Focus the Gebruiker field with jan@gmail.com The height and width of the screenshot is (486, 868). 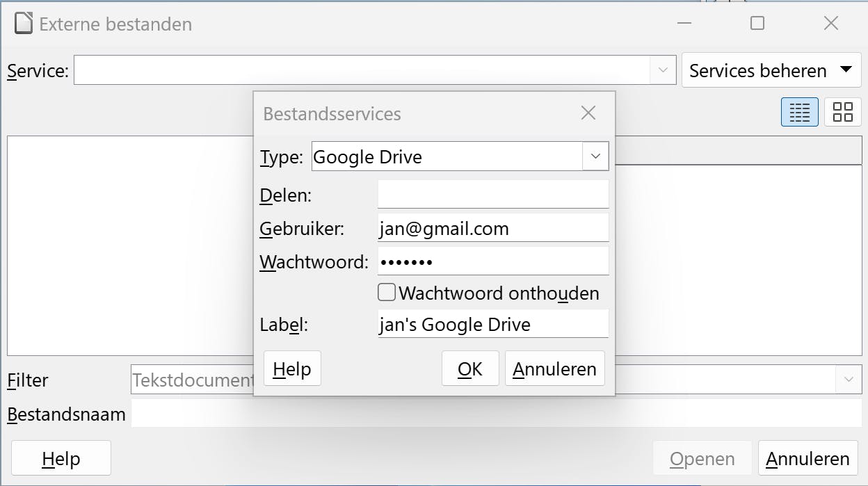coord(492,228)
